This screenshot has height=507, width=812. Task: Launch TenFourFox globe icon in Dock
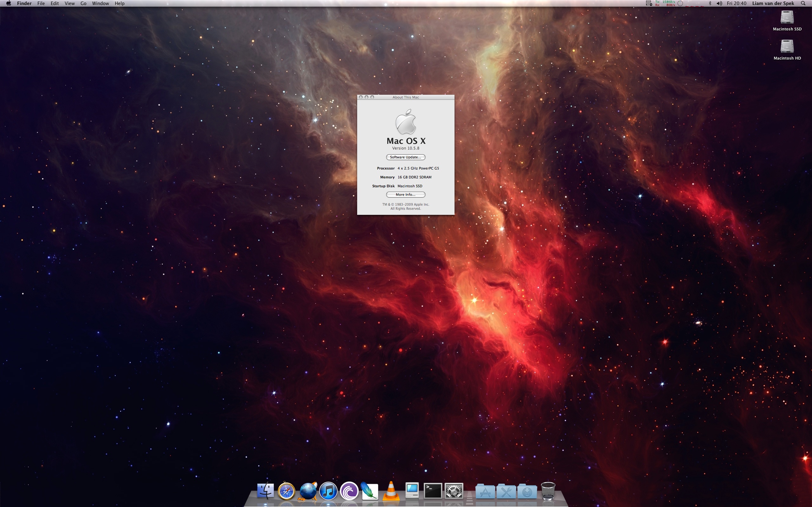(x=307, y=491)
